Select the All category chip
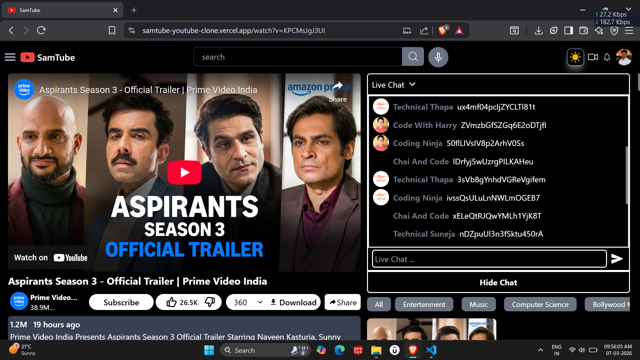 click(x=379, y=304)
